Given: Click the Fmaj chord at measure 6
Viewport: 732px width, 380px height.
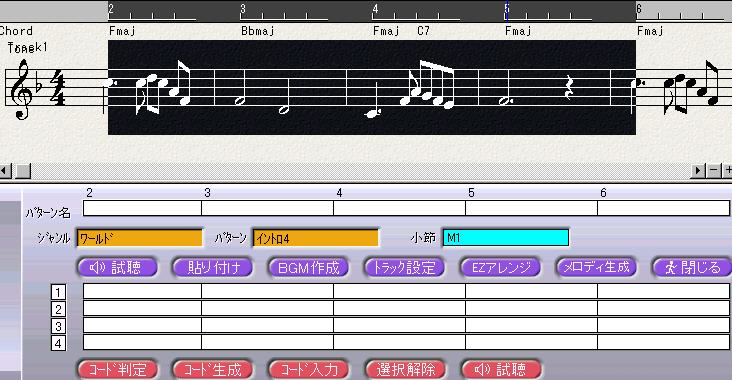Looking at the screenshot, I should point(650,31).
